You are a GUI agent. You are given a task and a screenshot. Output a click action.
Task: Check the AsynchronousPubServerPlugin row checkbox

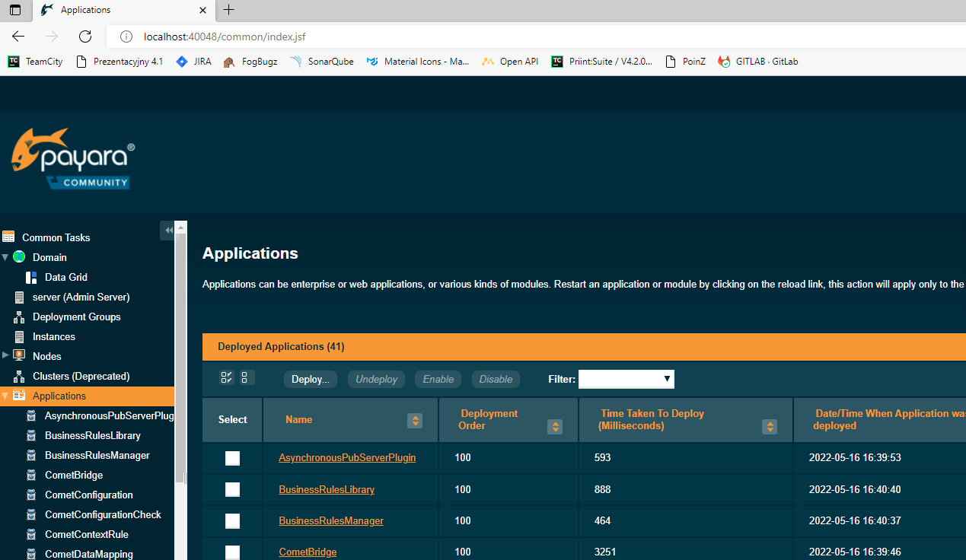(233, 458)
